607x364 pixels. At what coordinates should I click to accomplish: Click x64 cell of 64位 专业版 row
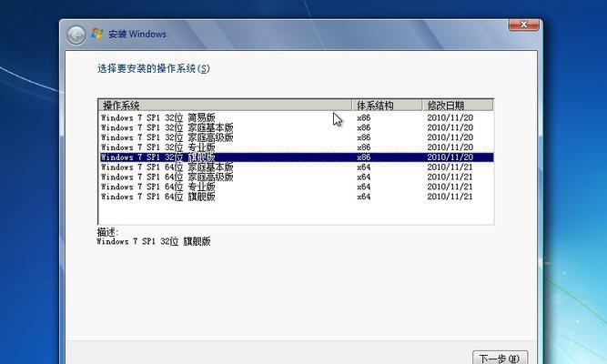pyautogui.click(x=363, y=187)
